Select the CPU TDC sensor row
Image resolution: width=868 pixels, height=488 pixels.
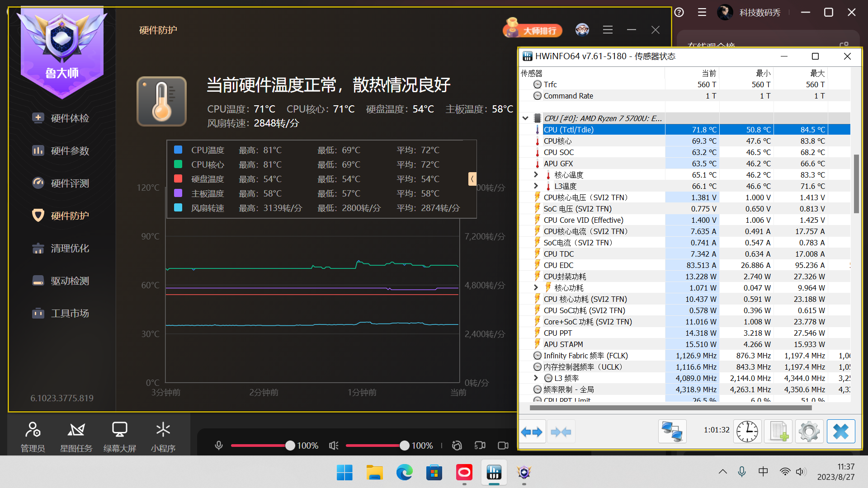[685, 254]
